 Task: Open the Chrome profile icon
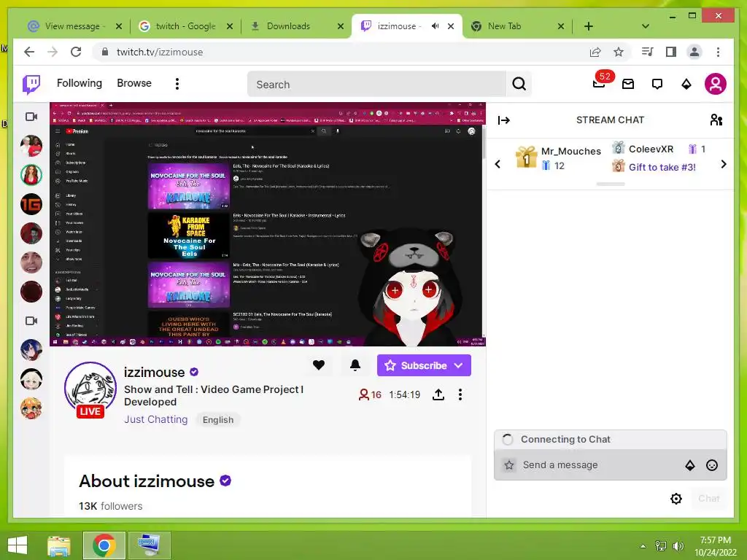[694, 52]
